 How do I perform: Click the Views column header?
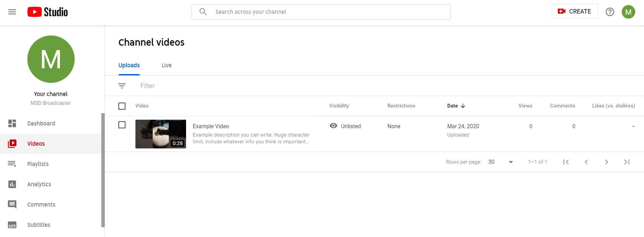coord(525,106)
